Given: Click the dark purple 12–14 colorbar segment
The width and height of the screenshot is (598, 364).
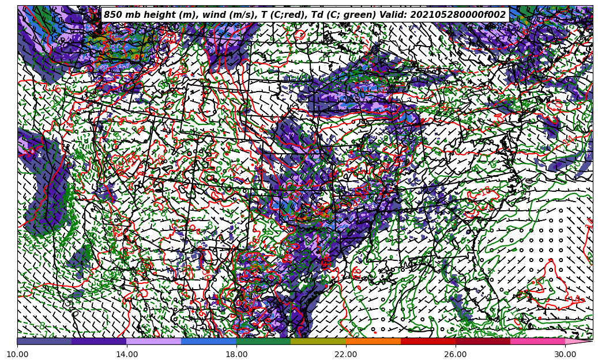Looking at the screenshot, I should tap(99, 341).
